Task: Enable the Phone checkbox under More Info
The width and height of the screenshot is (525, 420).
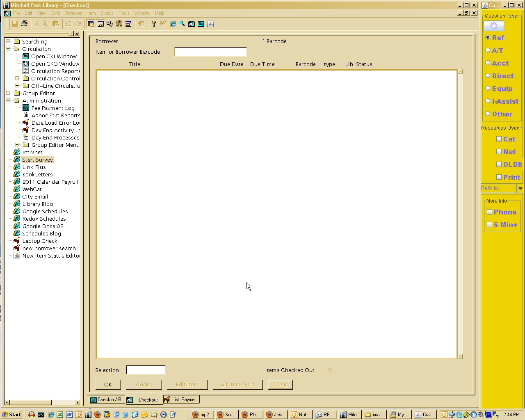Action: click(x=489, y=212)
